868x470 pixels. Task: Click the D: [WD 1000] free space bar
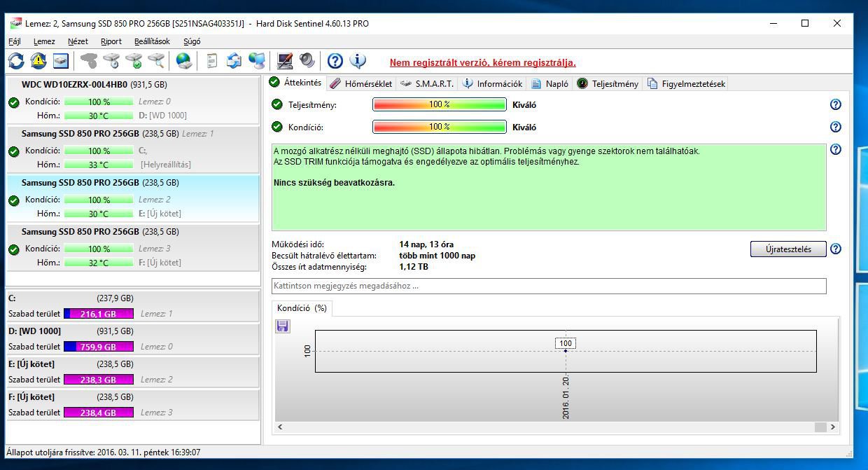99,347
